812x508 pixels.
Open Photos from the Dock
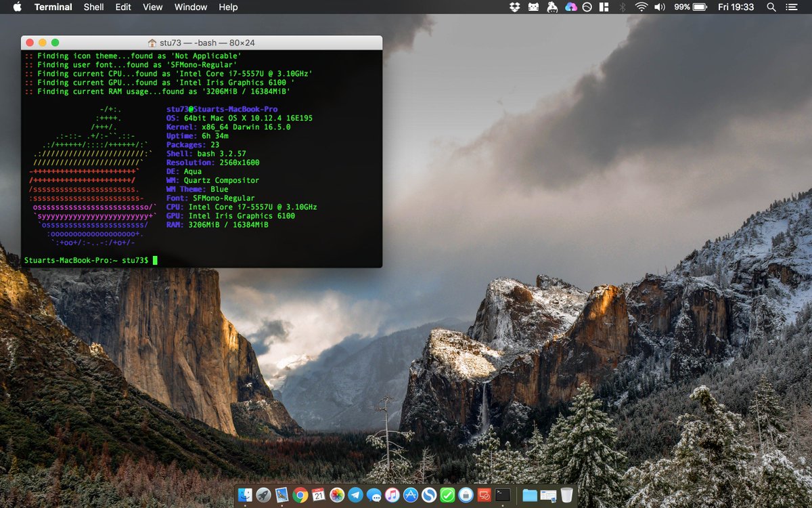pos(336,495)
